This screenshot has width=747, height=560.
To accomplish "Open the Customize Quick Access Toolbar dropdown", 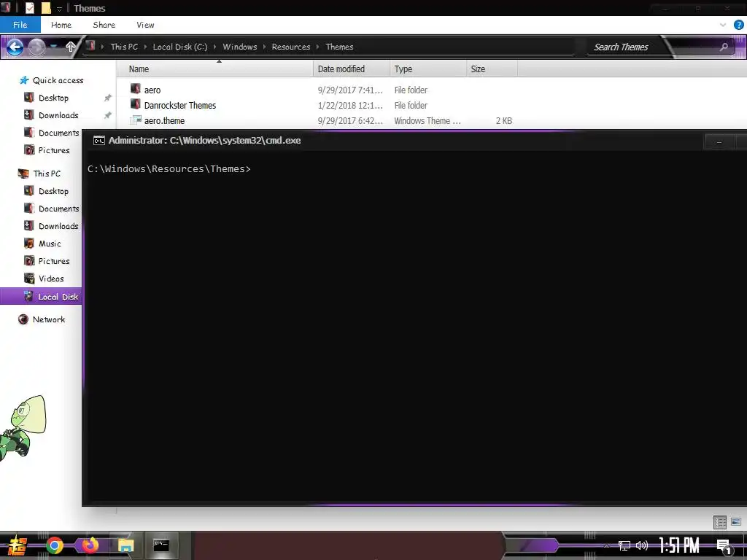I will pyautogui.click(x=59, y=9).
